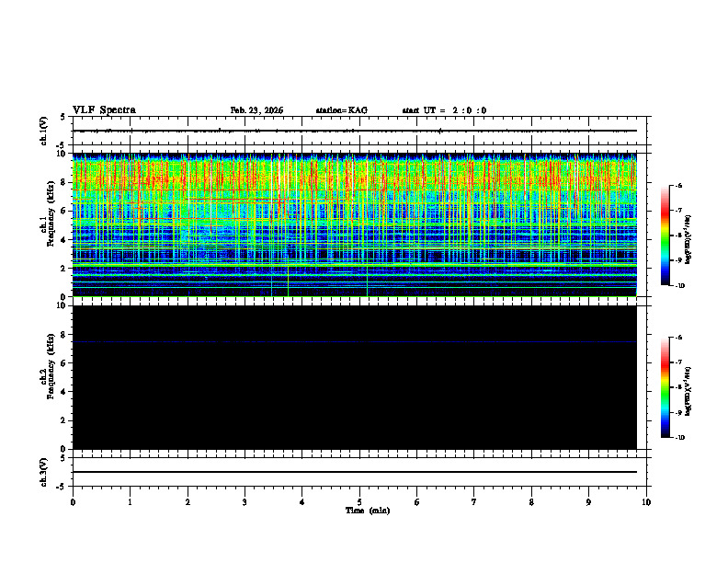Image resolution: width=728 pixels, height=563 pixels.
Task: Click the ch.2 colorbar log(PSD) unit label
Action: pyautogui.click(x=688, y=391)
